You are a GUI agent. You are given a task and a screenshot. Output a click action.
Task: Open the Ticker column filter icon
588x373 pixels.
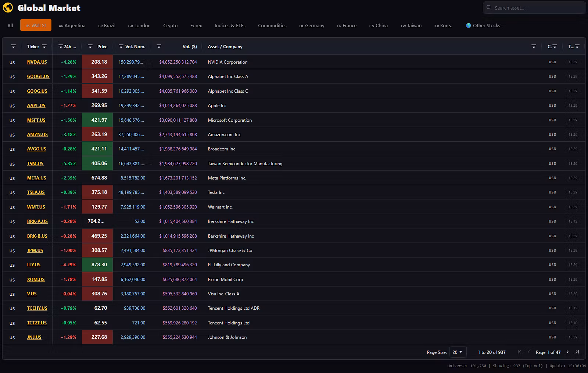pyautogui.click(x=44, y=46)
